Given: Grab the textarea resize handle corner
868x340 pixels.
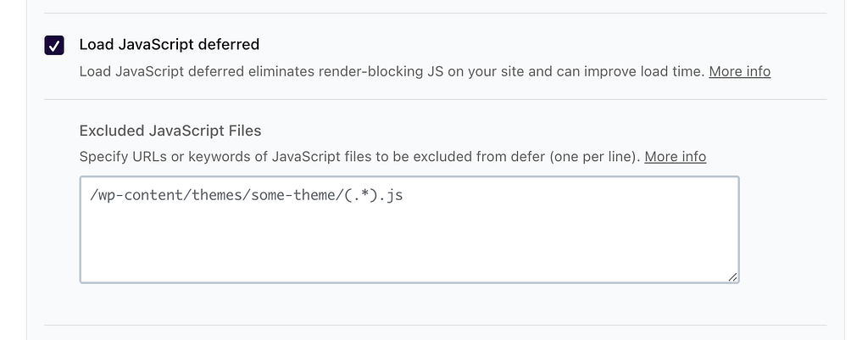Looking at the screenshot, I should click(x=732, y=276).
